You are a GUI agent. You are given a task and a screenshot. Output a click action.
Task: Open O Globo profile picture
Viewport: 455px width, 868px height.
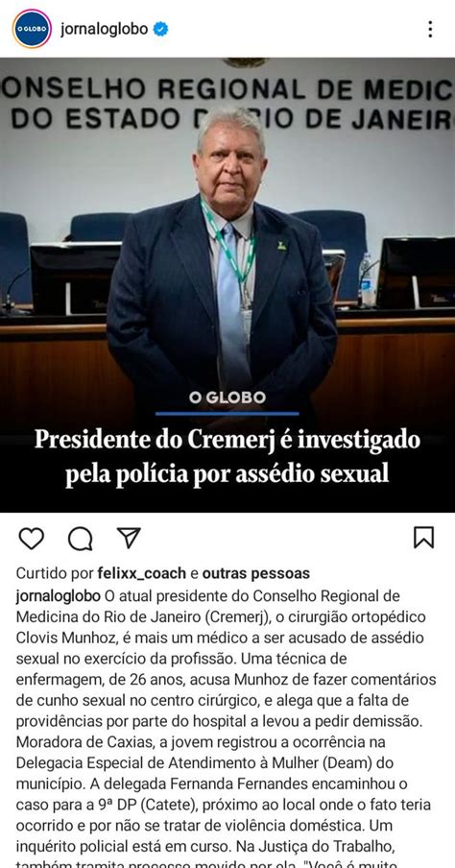(32, 29)
